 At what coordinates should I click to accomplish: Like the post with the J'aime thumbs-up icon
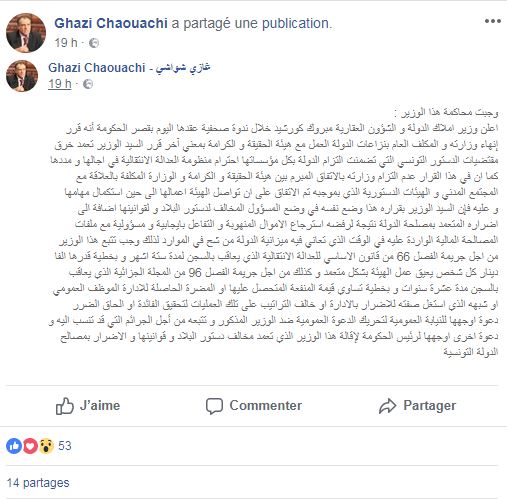coord(64,406)
